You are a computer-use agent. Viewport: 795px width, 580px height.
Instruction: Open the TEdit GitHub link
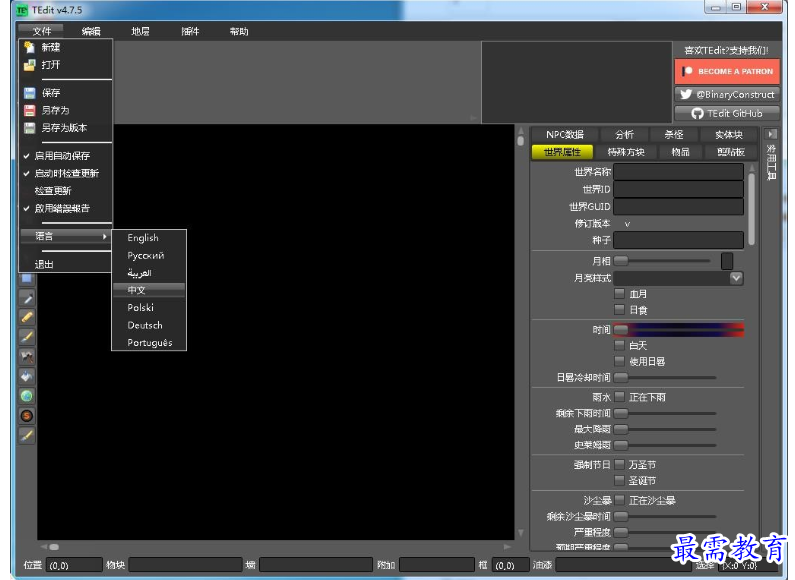[727, 114]
